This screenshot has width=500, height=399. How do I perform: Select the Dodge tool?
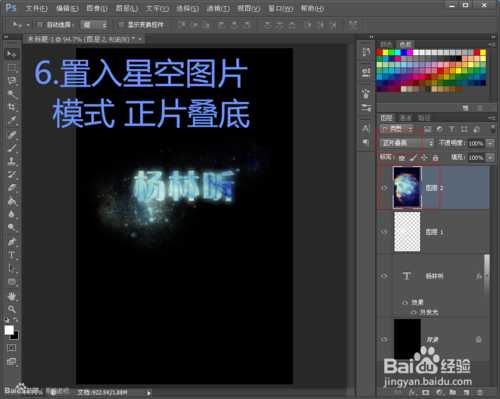tap(12, 228)
